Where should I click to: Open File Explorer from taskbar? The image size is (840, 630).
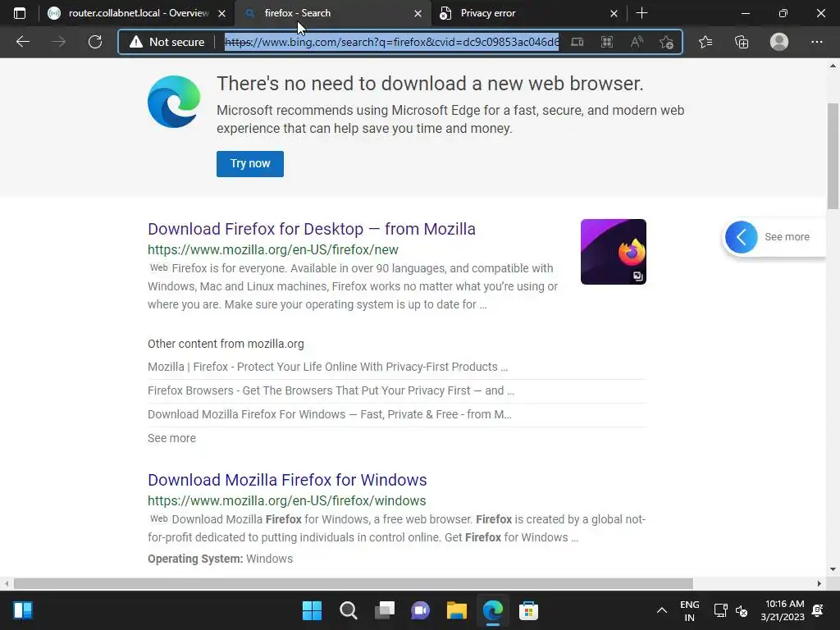tap(456, 610)
